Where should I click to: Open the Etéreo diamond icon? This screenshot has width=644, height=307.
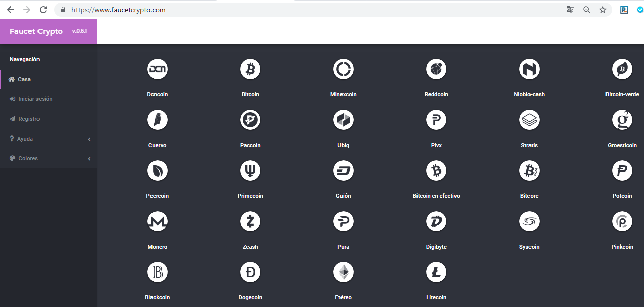[344, 272]
